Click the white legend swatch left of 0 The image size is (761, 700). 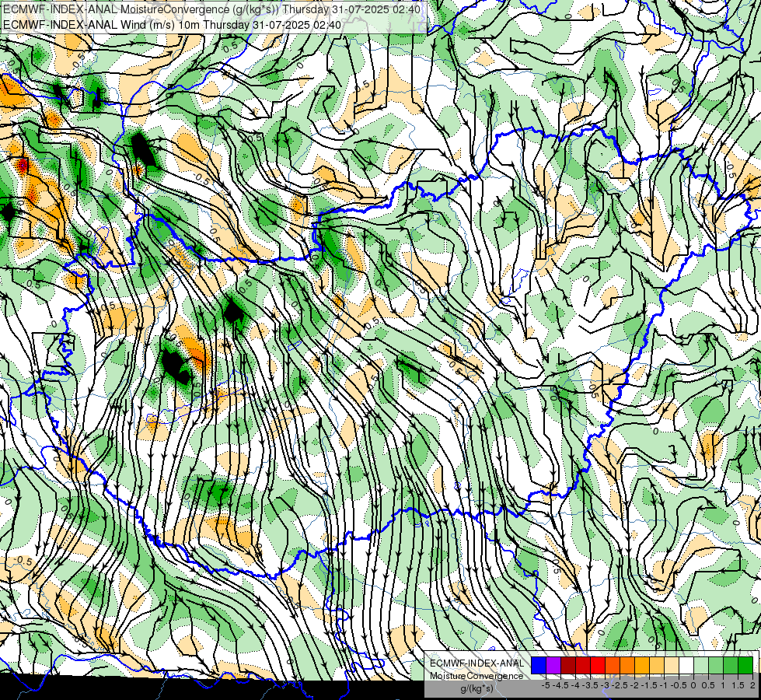686,665
